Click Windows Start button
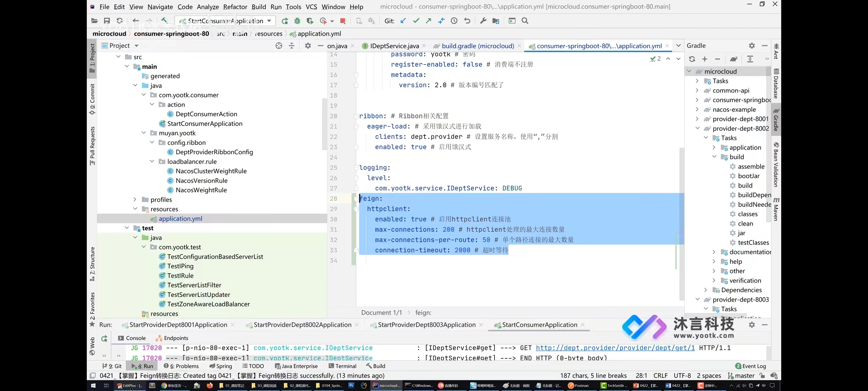The height and width of the screenshot is (391, 868). (x=93, y=386)
